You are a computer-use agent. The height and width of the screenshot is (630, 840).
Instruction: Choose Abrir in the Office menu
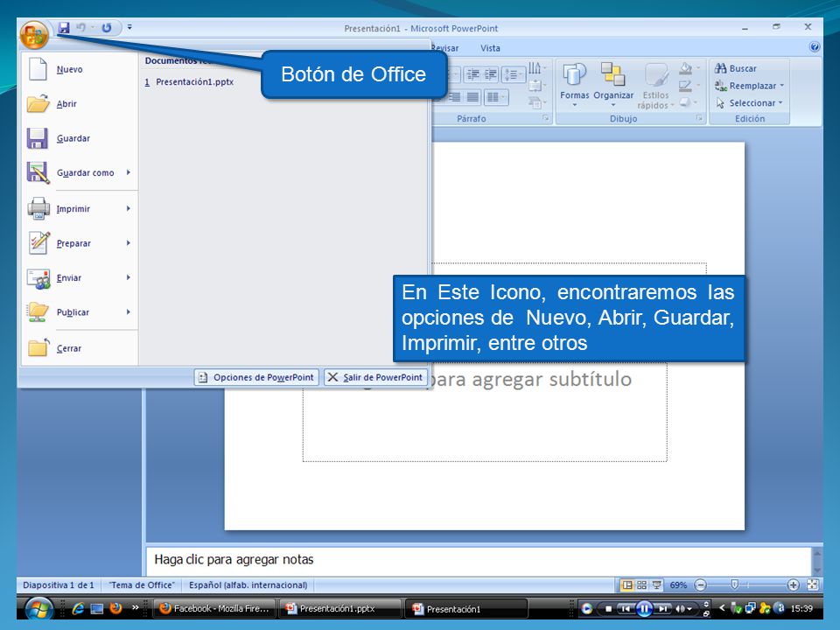point(80,104)
